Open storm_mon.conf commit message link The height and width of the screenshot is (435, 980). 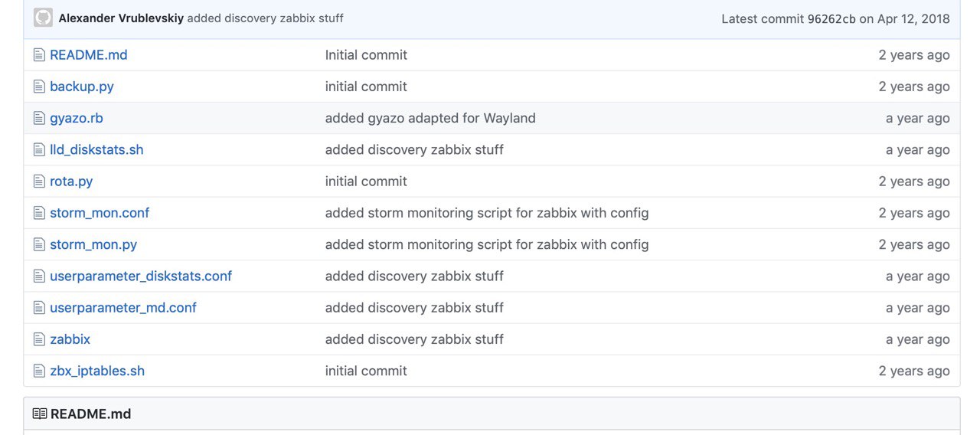487,213
